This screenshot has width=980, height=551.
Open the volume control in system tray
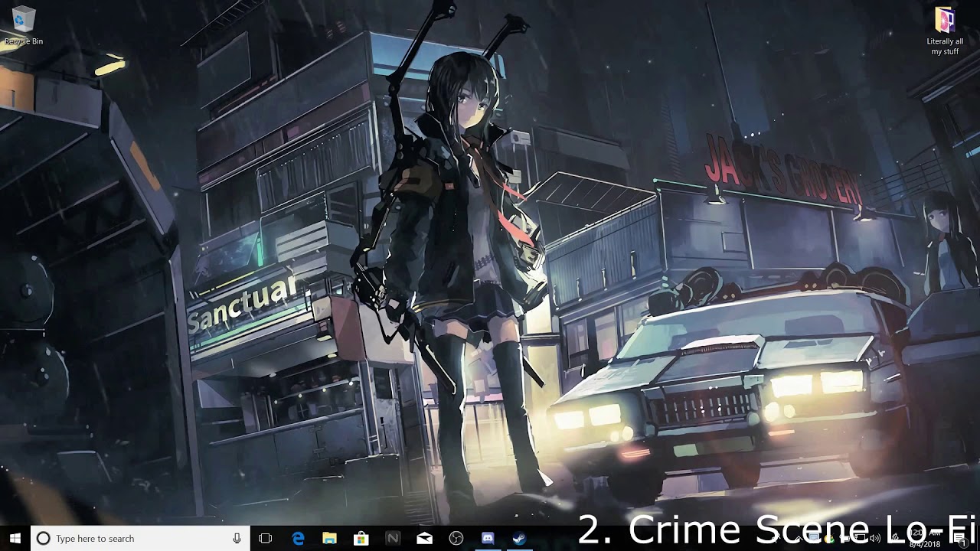coord(875,538)
